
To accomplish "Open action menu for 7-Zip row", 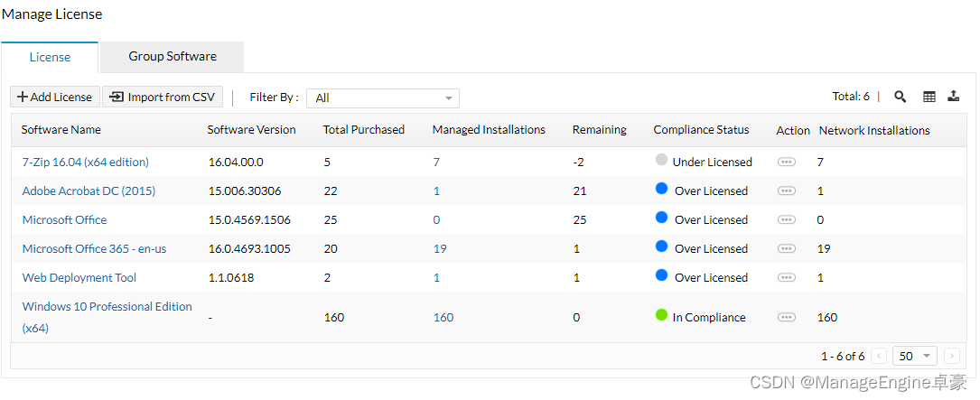I will pos(786,162).
